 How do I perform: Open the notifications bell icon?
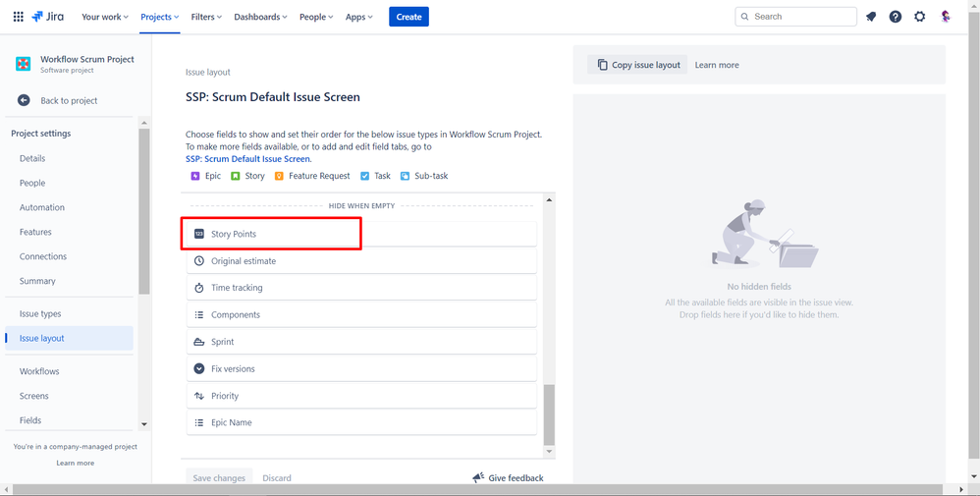[x=871, y=17]
